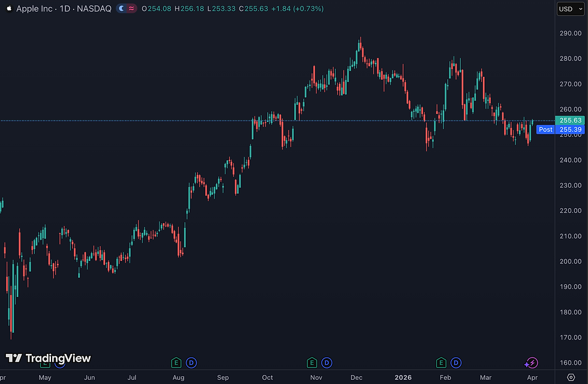Screen dimensions: 588x384
Task: Click the 240.00 price axis label
Action: point(571,160)
